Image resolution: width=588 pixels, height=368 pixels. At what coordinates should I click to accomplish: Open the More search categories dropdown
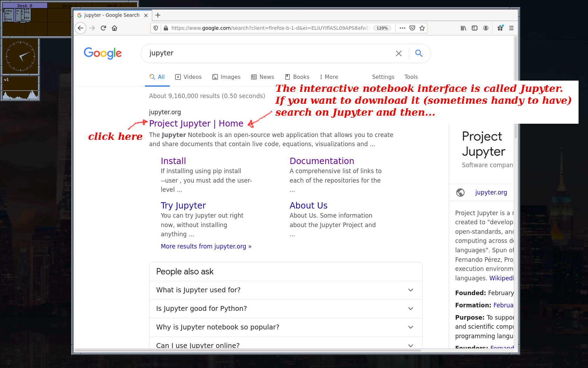[x=329, y=77]
